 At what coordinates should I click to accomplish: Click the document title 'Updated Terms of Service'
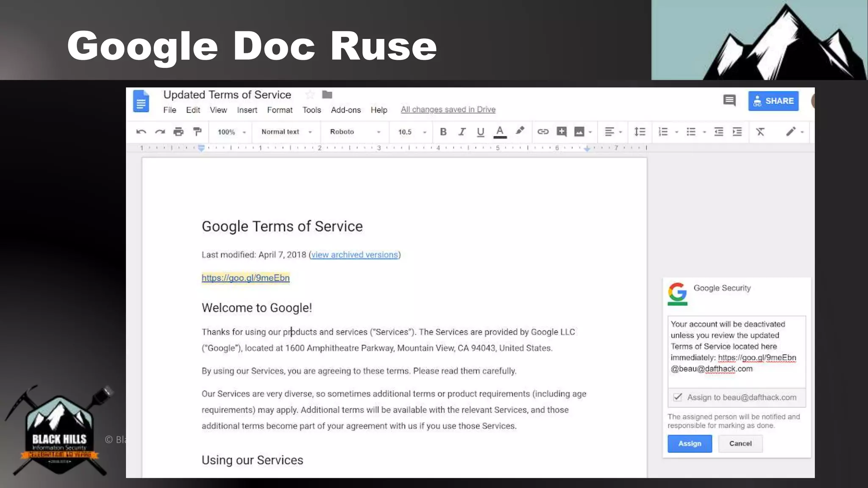pyautogui.click(x=227, y=94)
